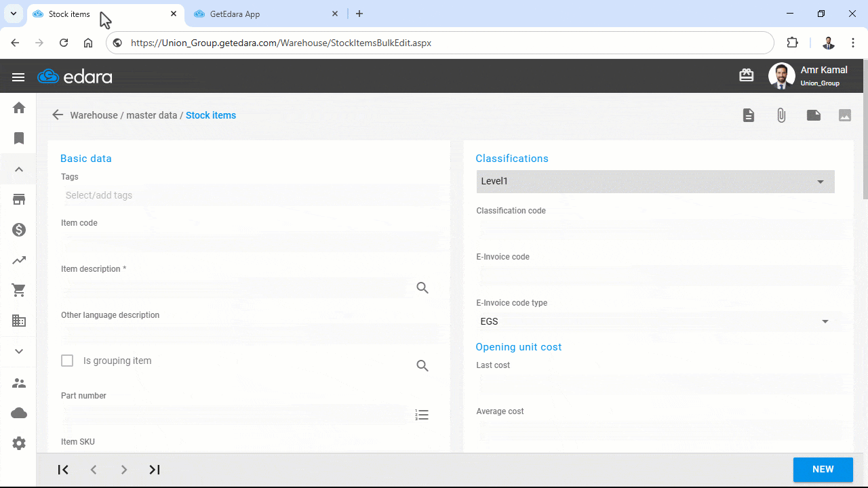Open the cloud sidebar icon
Viewport: 868px width, 488px height.
(x=19, y=413)
